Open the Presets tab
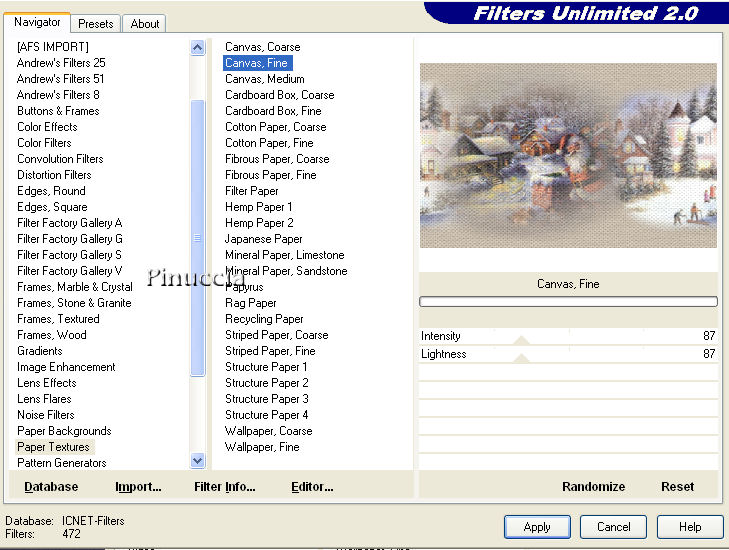729x550 pixels. (x=96, y=24)
